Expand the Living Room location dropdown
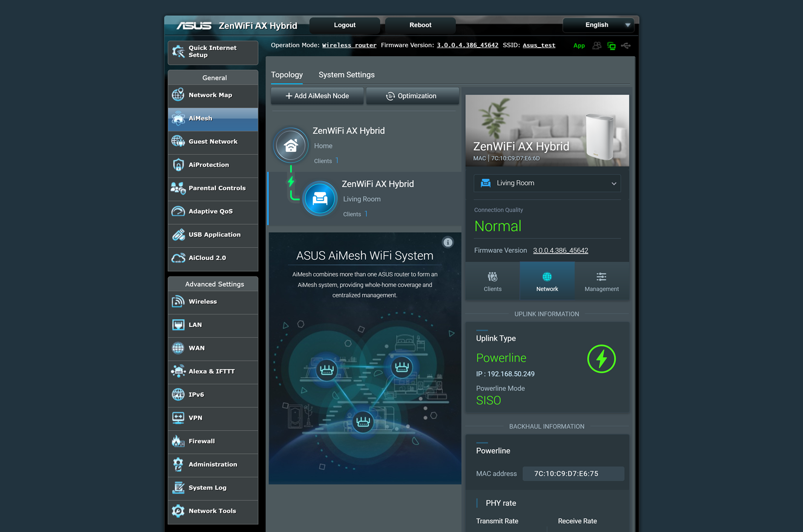Image resolution: width=803 pixels, height=532 pixels. 547,184
